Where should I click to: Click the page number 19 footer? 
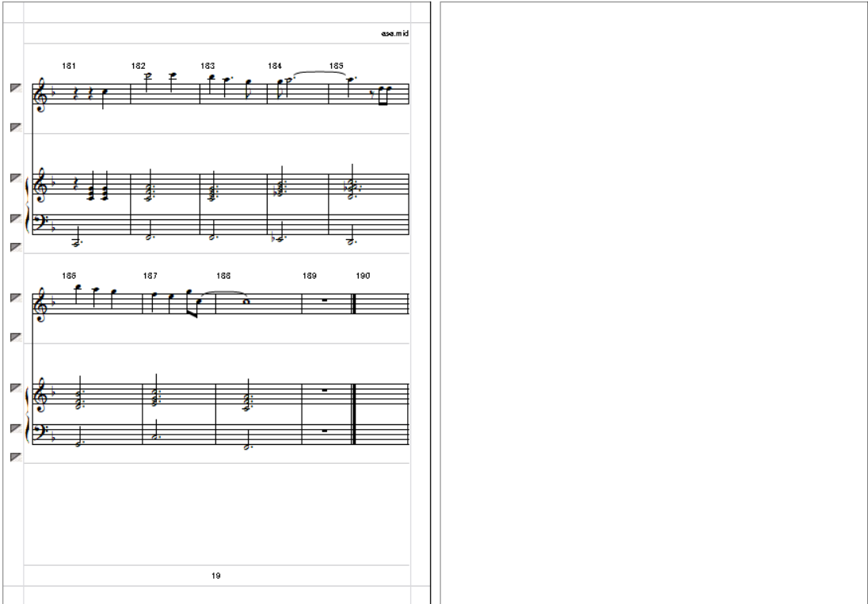click(x=216, y=576)
